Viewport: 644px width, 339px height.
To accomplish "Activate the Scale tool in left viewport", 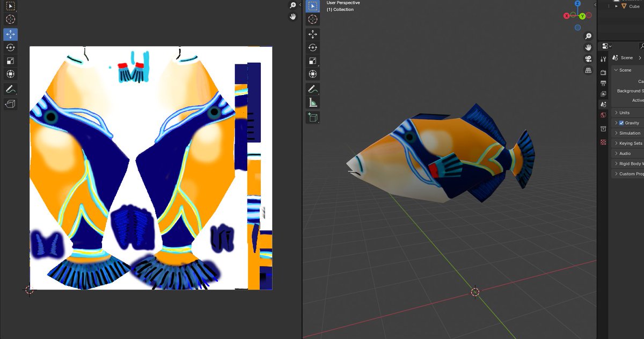I will 10,61.
